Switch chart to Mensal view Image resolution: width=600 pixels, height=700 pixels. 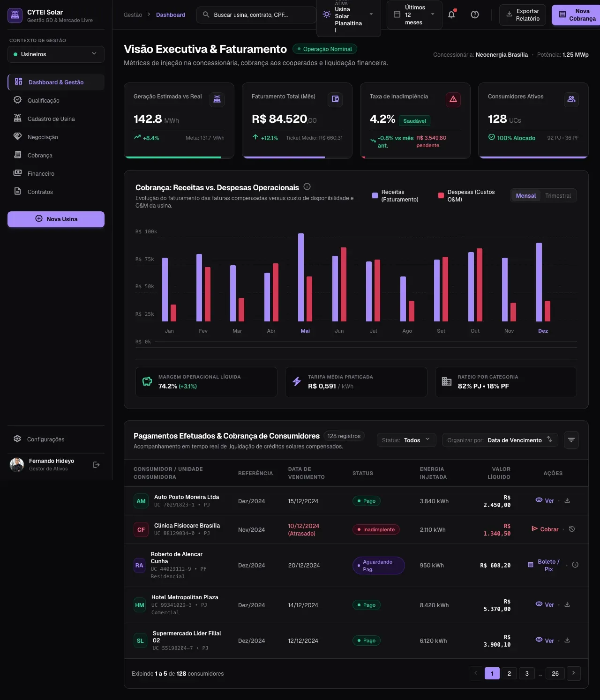pyautogui.click(x=526, y=196)
